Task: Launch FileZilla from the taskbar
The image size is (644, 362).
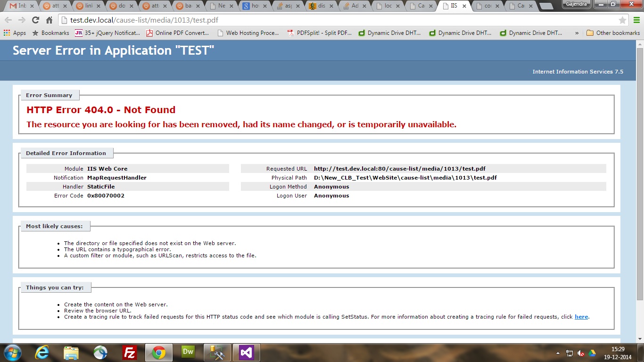Action: coord(129,353)
